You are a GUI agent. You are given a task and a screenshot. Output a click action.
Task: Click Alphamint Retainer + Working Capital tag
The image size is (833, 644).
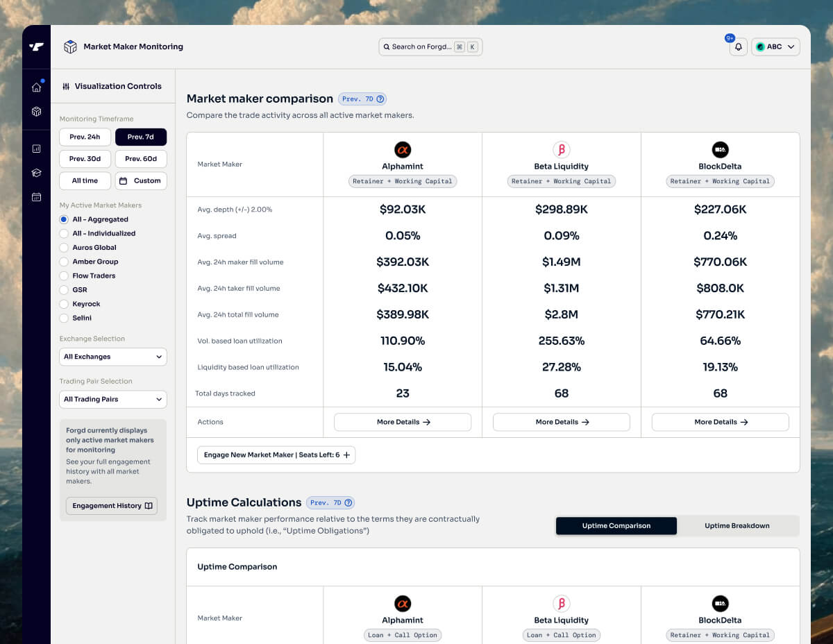403,181
